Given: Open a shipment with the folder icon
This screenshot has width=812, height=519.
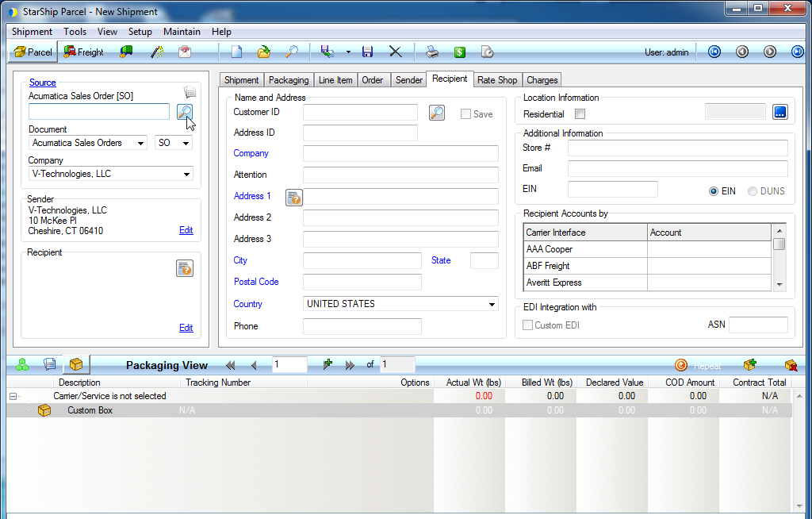Looking at the screenshot, I should click(264, 52).
